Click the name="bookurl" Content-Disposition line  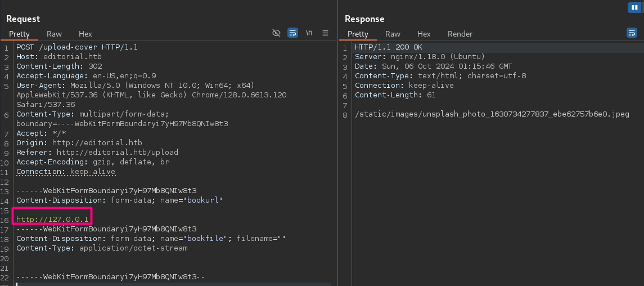[119, 200]
